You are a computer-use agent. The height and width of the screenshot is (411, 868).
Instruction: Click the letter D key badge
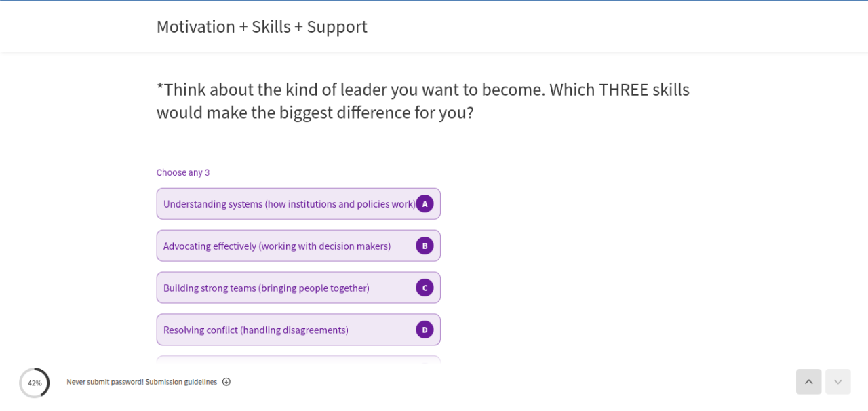pyautogui.click(x=425, y=330)
